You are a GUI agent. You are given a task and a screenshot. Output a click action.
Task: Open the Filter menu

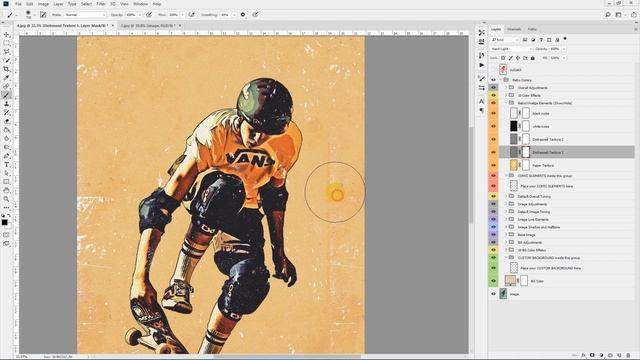pos(101,4)
